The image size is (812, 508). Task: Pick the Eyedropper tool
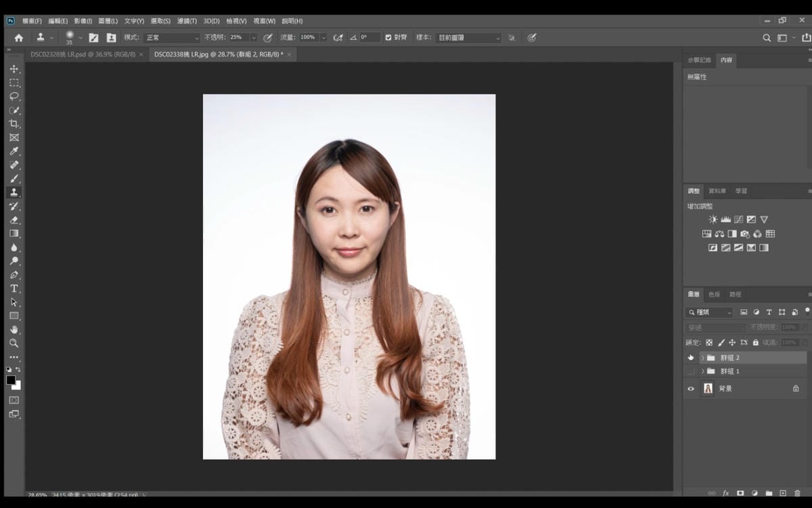[14, 151]
